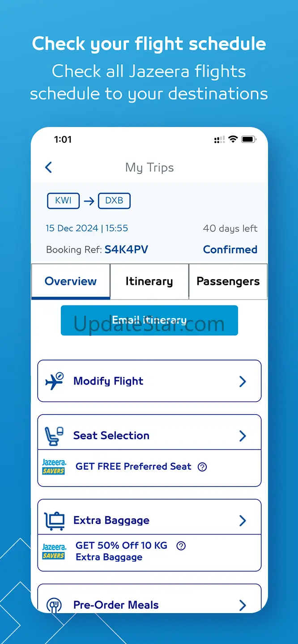This screenshot has height=644, width=298.
Task: Switch to the Overview tab
Action: [71, 281]
